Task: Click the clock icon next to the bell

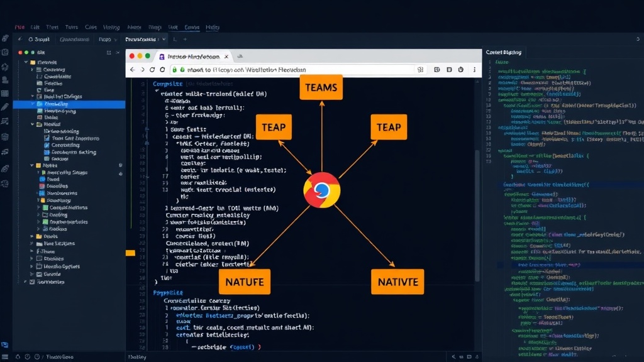Action: 28,357
